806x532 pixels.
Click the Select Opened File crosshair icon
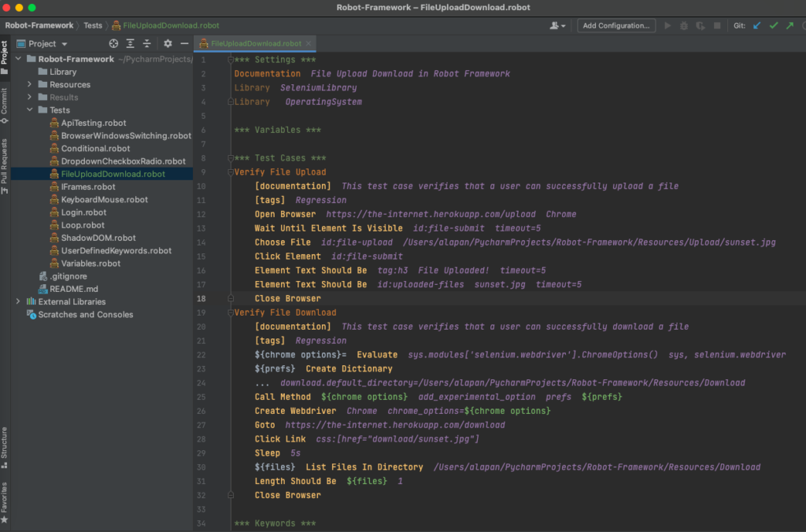(113, 43)
